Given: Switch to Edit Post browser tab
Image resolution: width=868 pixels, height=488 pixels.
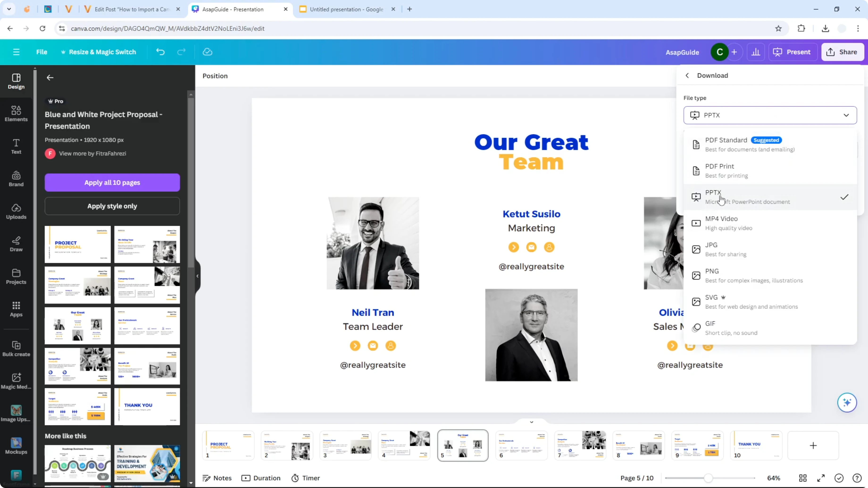Looking at the screenshot, I should pos(132,9).
